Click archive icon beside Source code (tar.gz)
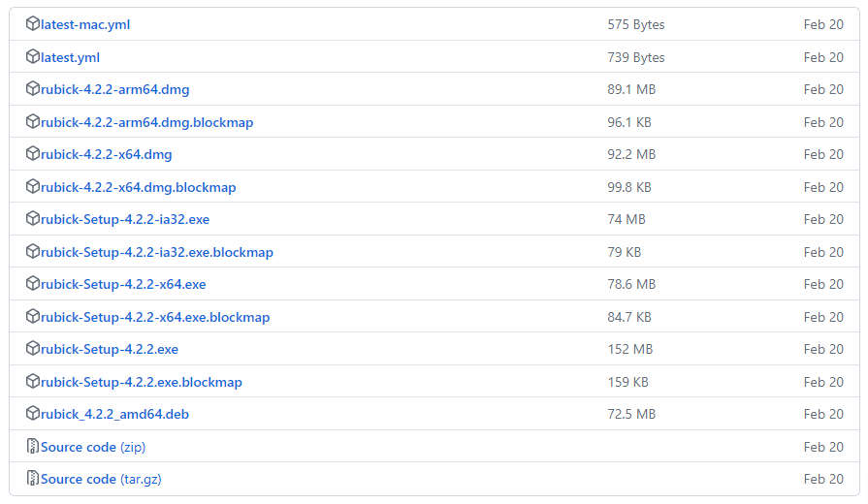 (x=33, y=478)
